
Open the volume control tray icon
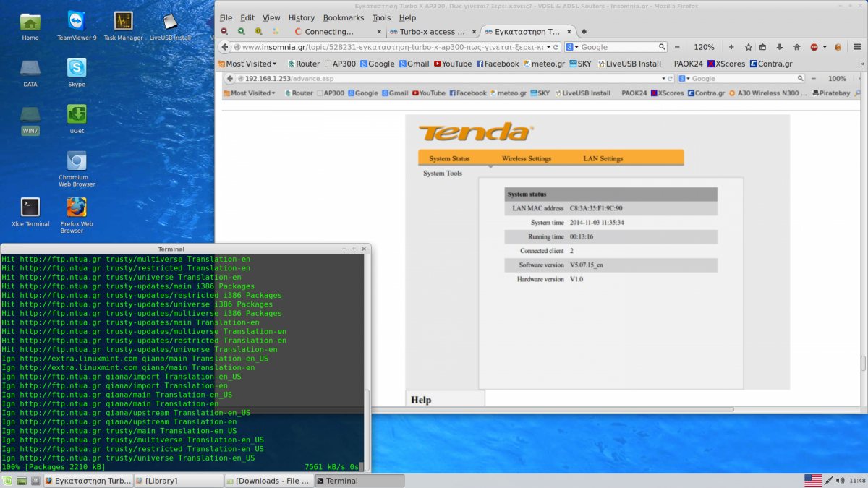coord(840,481)
